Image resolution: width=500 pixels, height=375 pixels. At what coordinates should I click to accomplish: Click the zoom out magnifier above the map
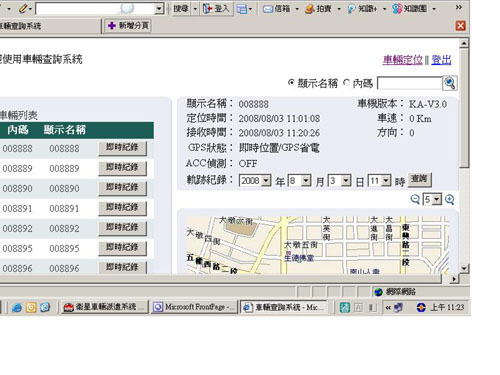tap(415, 199)
